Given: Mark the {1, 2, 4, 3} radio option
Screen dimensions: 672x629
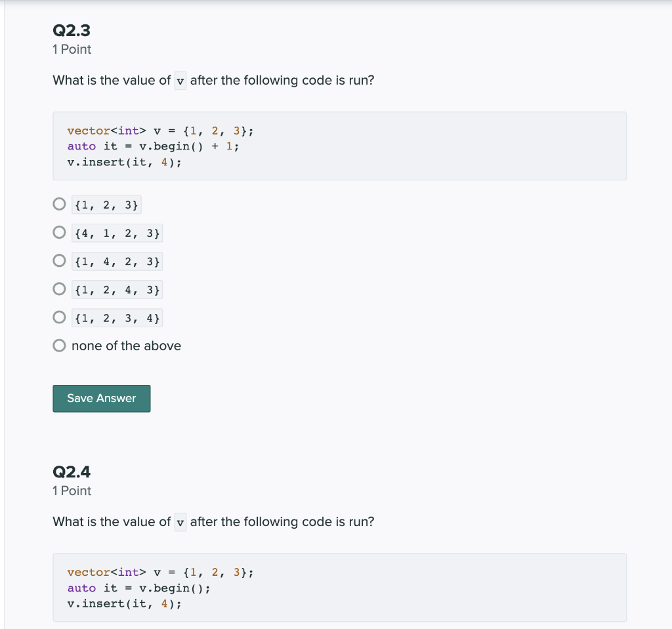Looking at the screenshot, I should pyautogui.click(x=59, y=289).
